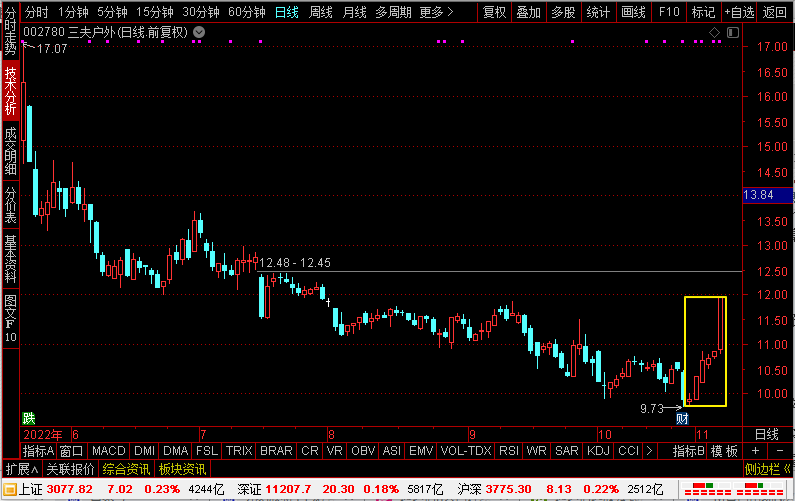The image size is (795, 501).
Task: Toggle the 复权 price adjustment button
Action: tap(494, 12)
